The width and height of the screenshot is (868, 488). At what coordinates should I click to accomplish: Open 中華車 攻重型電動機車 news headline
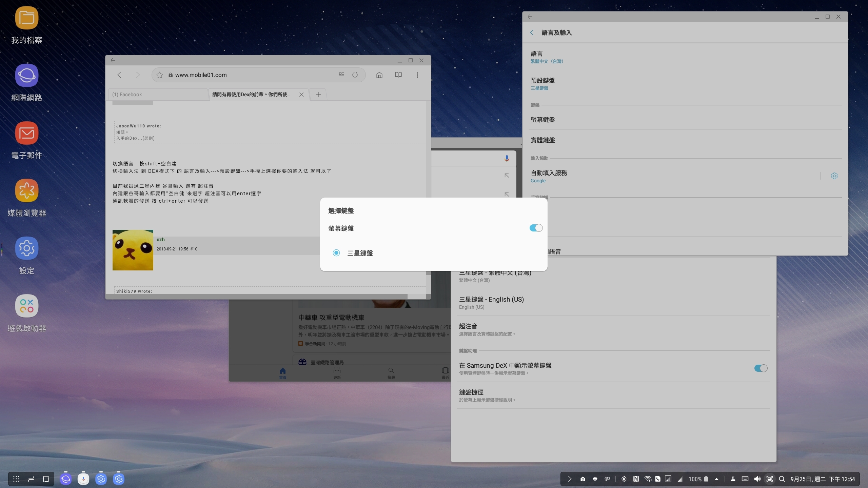[331, 318]
